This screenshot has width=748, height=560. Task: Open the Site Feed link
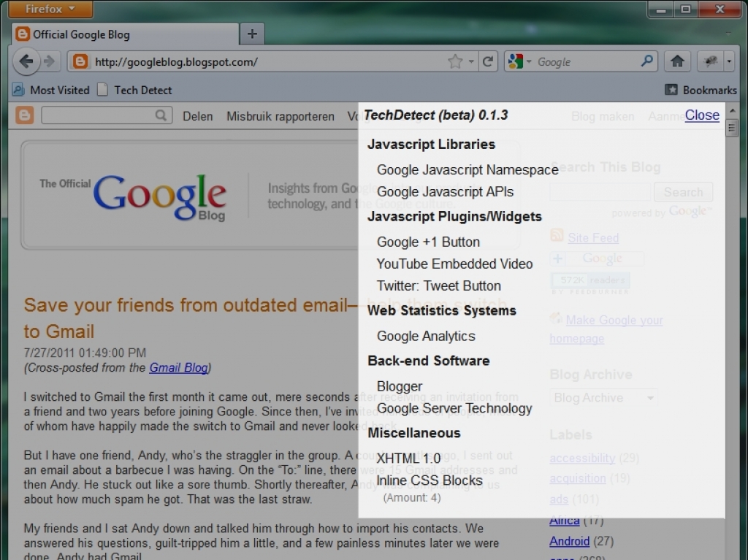point(593,237)
